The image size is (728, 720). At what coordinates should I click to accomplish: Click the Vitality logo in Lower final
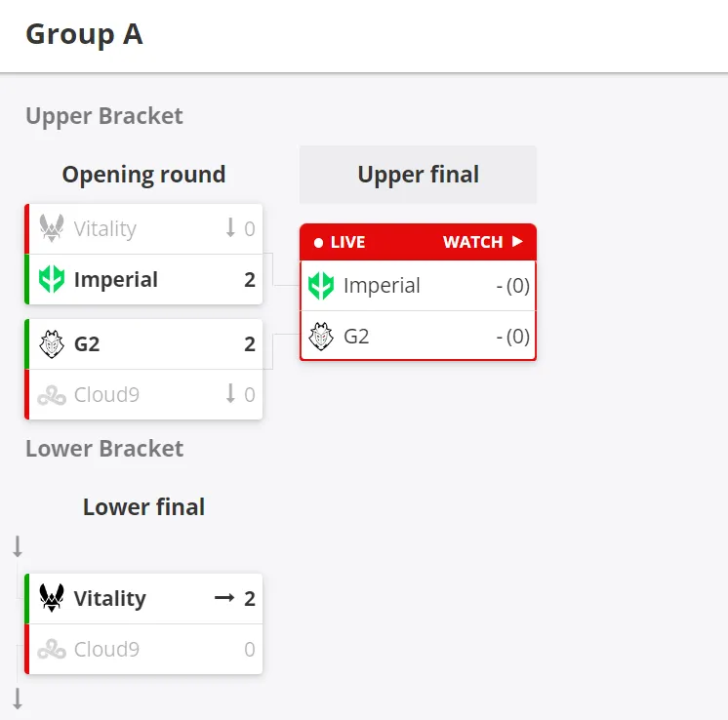(x=52, y=598)
